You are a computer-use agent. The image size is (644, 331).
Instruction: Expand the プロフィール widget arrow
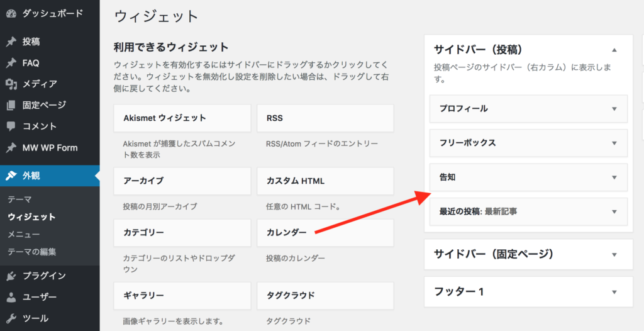[x=614, y=109]
